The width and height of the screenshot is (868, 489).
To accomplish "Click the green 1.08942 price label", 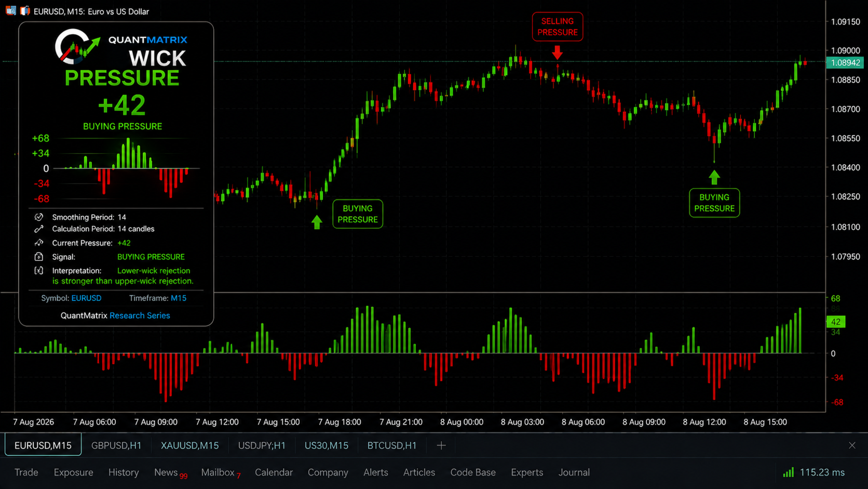I will pos(845,63).
